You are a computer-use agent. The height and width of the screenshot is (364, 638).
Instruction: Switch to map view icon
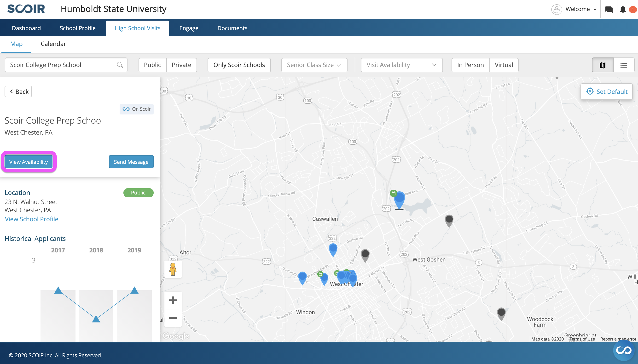tap(603, 65)
